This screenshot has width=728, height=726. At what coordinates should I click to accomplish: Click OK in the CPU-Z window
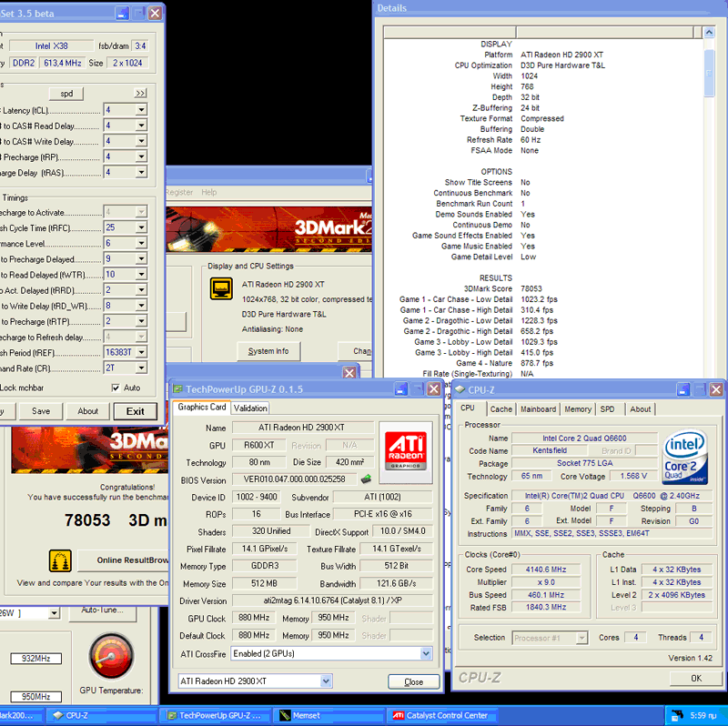click(696, 678)
